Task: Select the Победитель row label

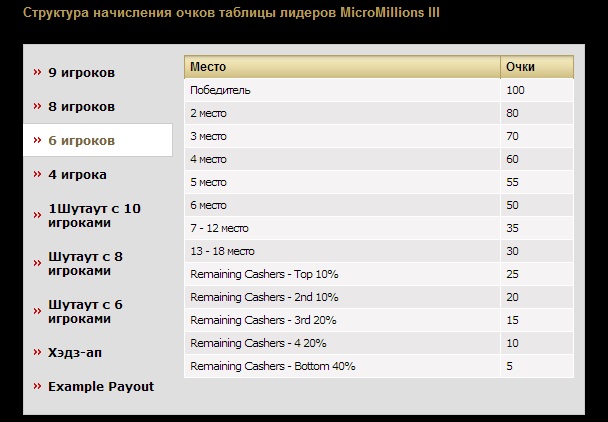Action: tap(220, 90)
